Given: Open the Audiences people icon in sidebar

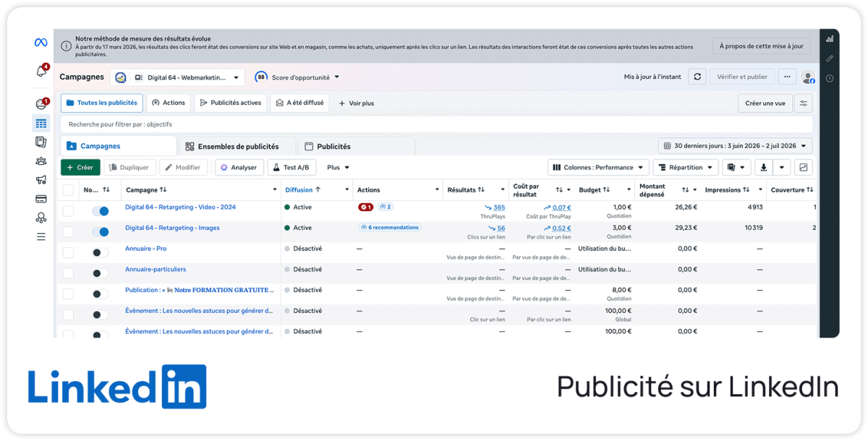Looking at the screenshot, I should pos(41,161).
